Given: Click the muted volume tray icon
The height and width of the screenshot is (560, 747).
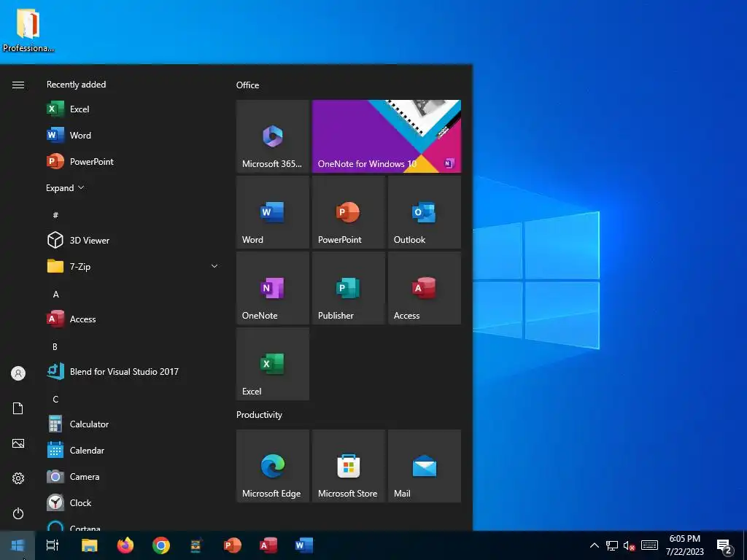Looking at the screenshot, I should 630,545.
